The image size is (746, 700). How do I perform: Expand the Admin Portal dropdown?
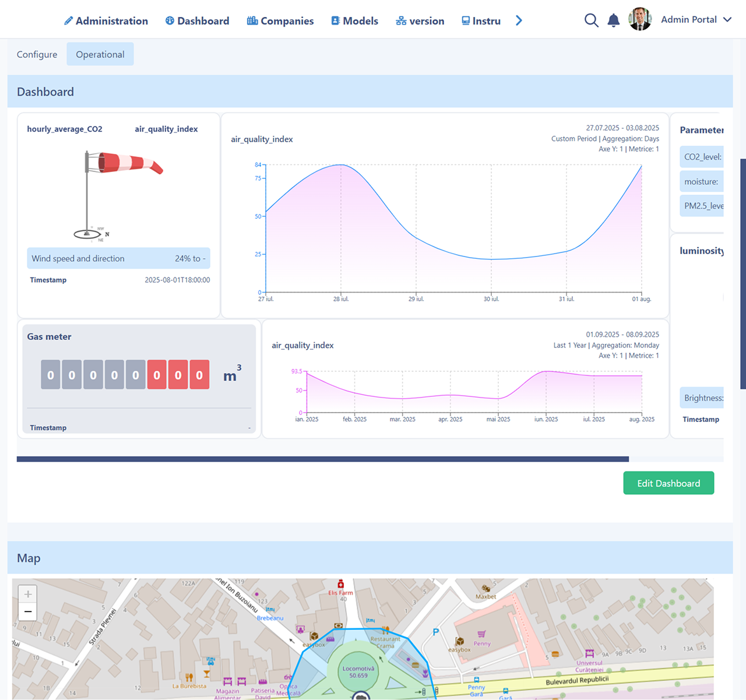click(727, 19)
